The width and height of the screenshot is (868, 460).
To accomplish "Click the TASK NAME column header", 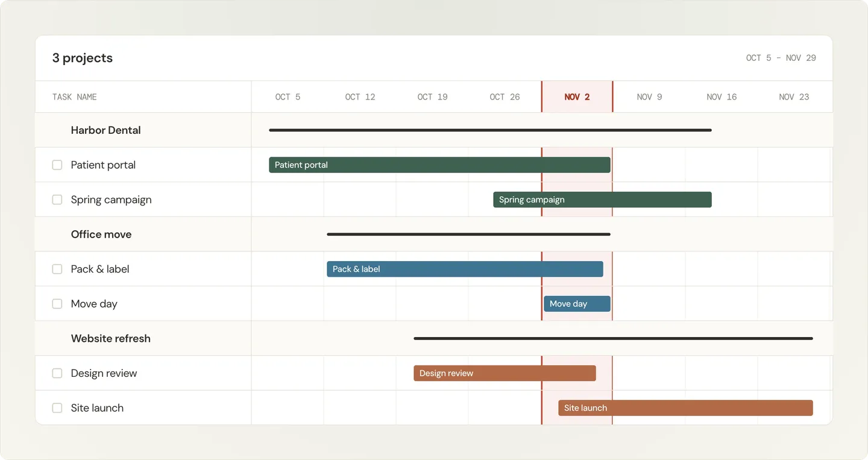I will coord(75,97).
